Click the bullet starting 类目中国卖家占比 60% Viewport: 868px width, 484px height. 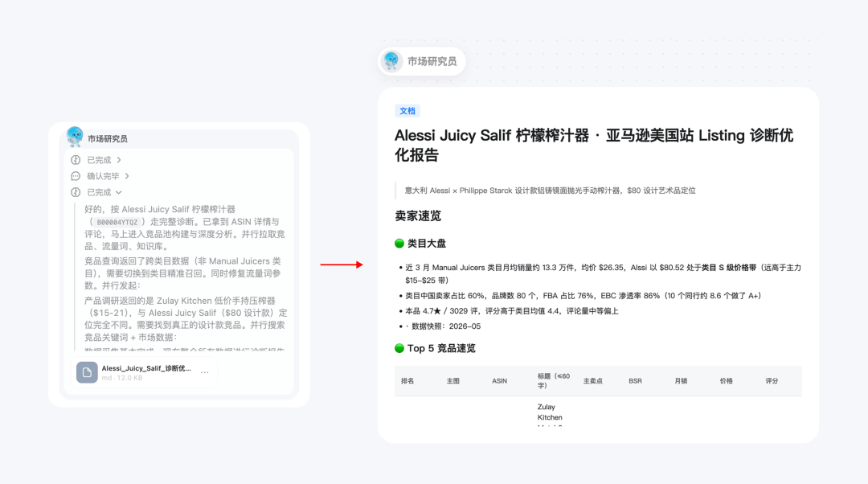[583, 296]
